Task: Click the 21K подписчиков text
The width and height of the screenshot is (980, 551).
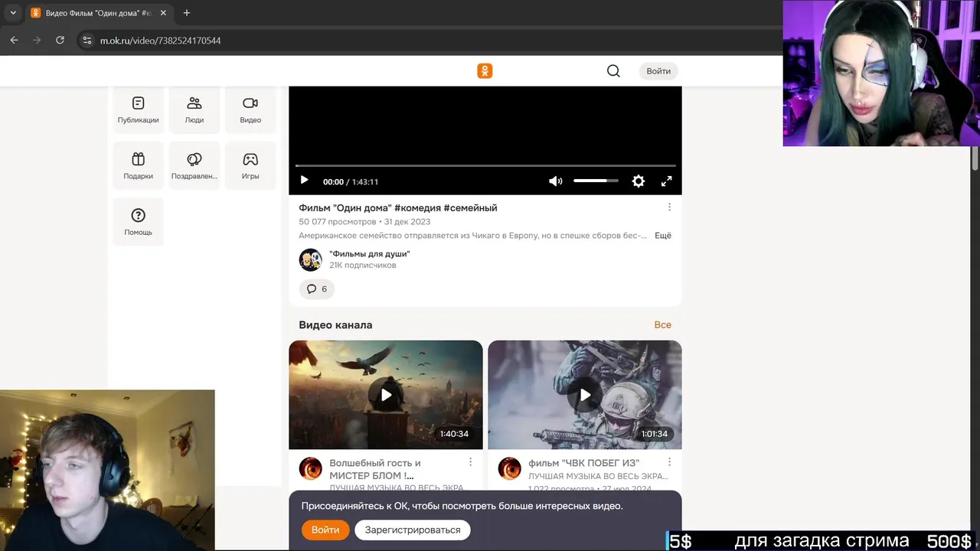Action: coord(363,266)
